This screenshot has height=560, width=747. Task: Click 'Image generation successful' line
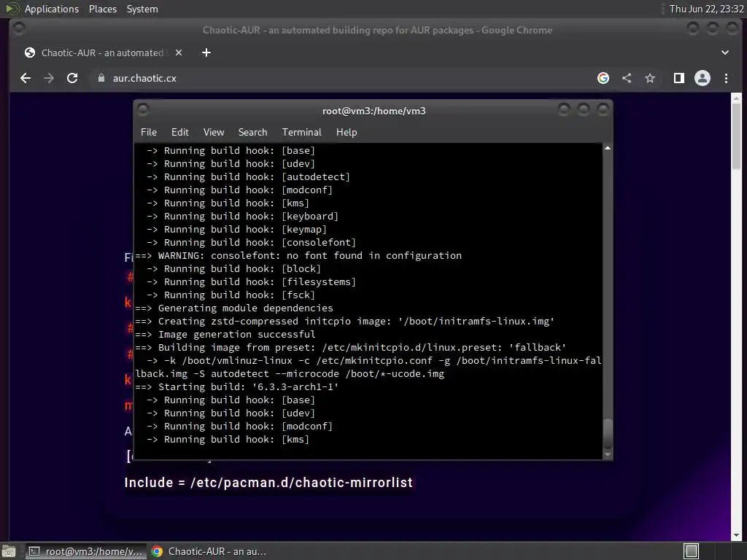point(225,334)
